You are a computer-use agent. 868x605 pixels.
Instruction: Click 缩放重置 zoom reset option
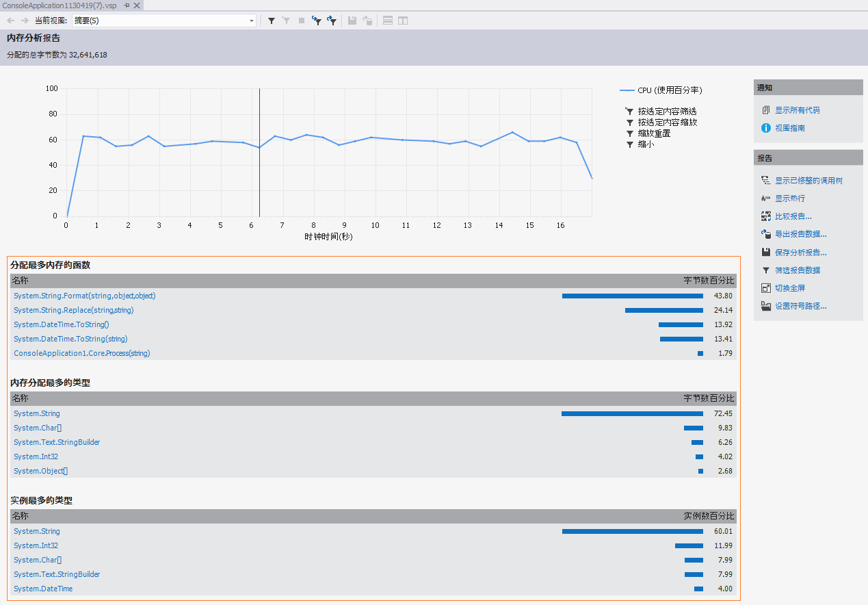654,133
